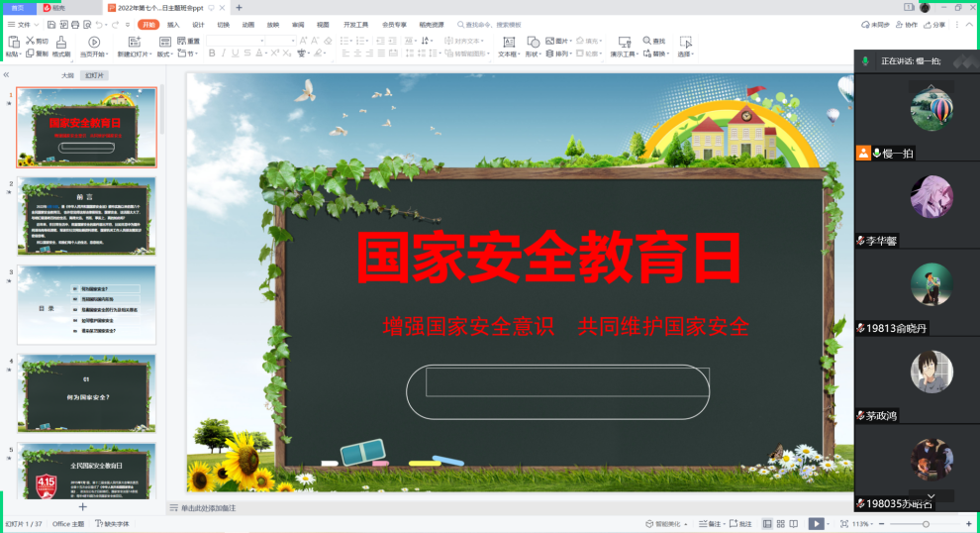This screenshot has height=533, width=980.
Task: Click the 分享 (Share) button
Action: point(933,24)
